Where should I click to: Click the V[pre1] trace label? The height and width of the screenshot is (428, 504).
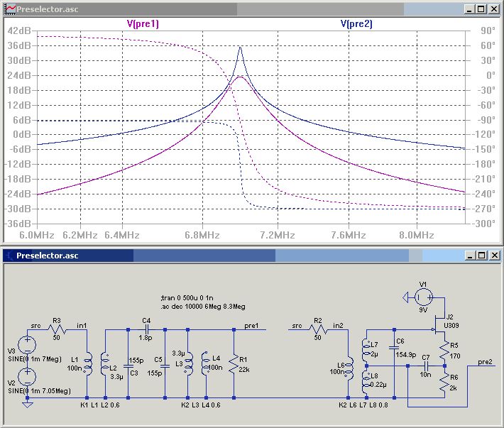[143, 23]
